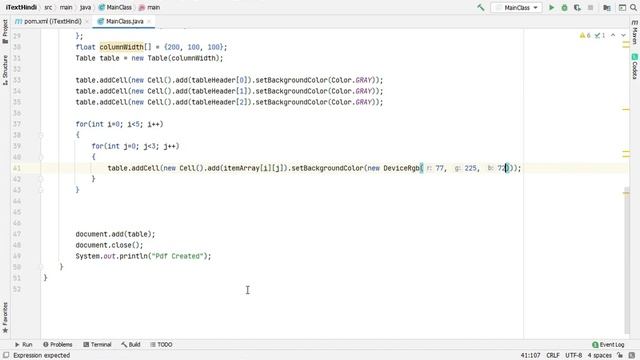Open the Run tool window tab
The image size is (640, 360).
tap(24, 344)
